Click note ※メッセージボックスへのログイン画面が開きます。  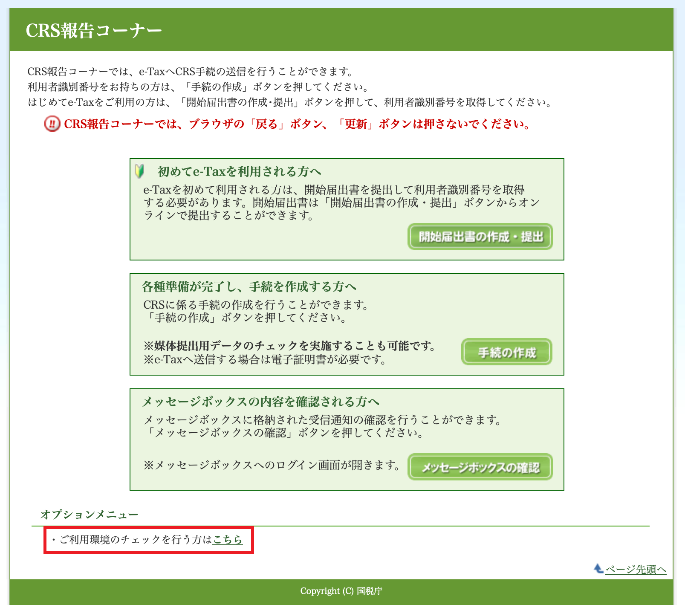click(272, 465)
